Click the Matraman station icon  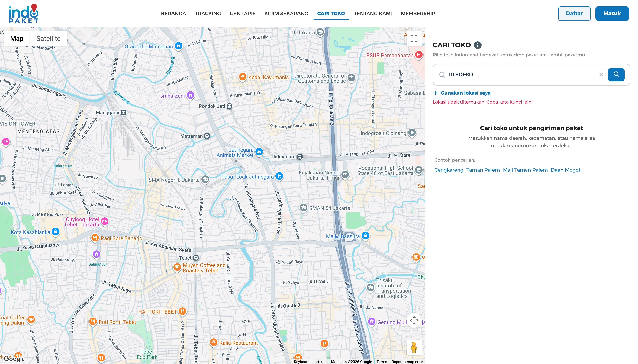click(207, 136)
